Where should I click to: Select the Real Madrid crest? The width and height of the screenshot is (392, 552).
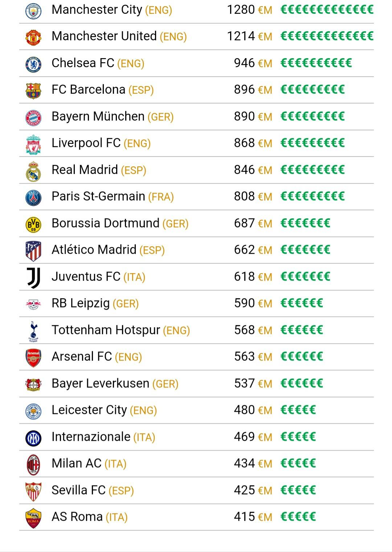[33, 171]
